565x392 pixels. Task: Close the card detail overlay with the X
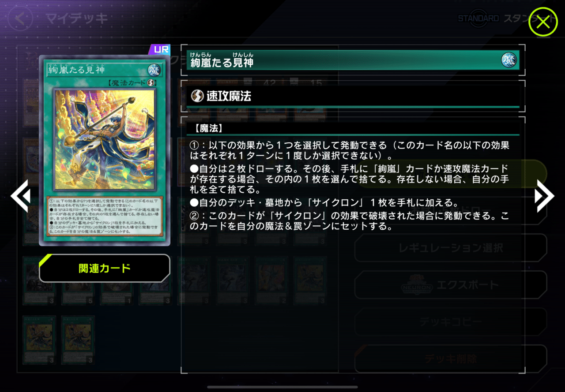coord(543,22)
